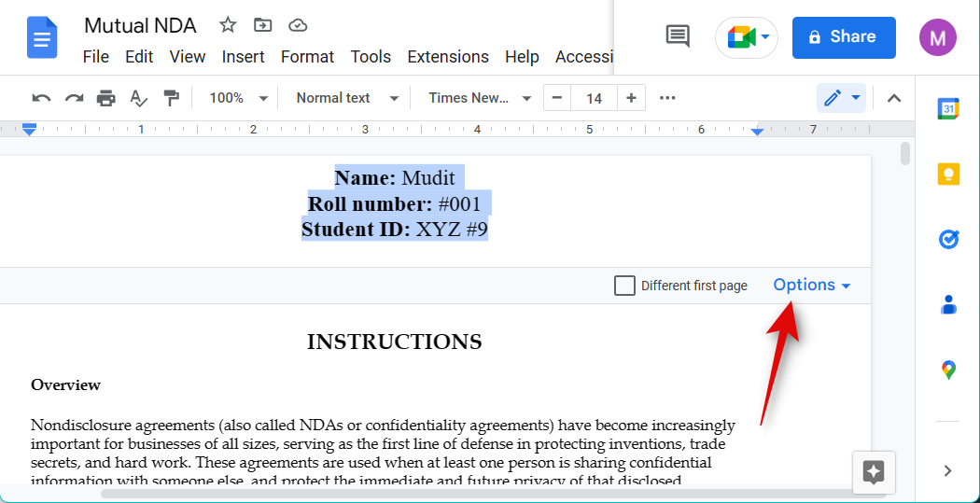
Task: Enable Different first page checkbox
Action: (x=624, y=286)
